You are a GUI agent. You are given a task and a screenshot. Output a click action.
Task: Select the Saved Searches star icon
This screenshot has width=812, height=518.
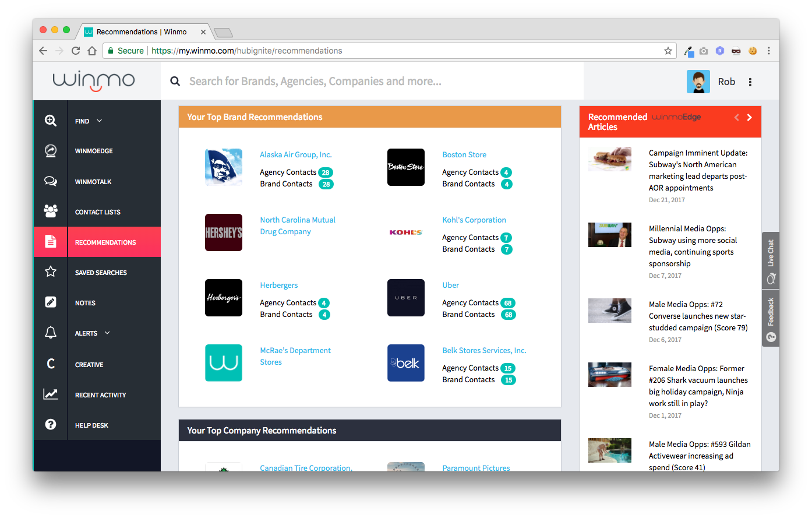point(51,272)
